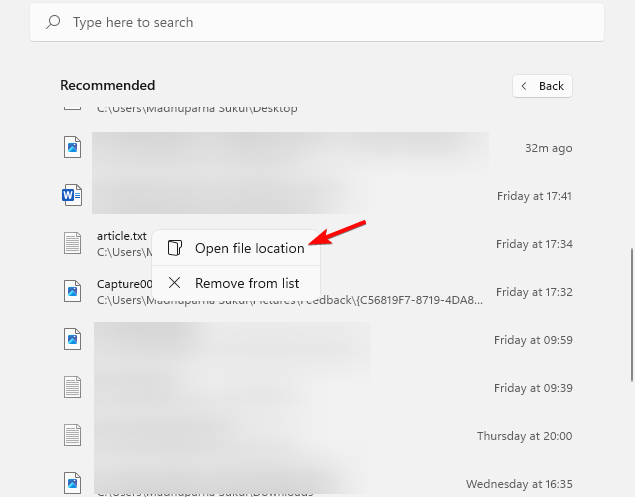Click image icon for Wednesday at 16:35 item
Screen dimensions: 635x497
click(72, 483)
